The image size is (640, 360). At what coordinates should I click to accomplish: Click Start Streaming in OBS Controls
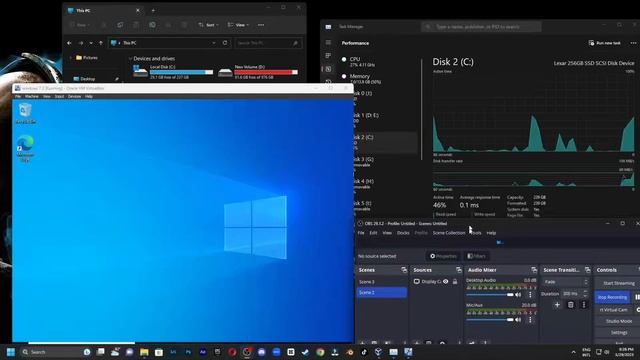coord(619,283)
